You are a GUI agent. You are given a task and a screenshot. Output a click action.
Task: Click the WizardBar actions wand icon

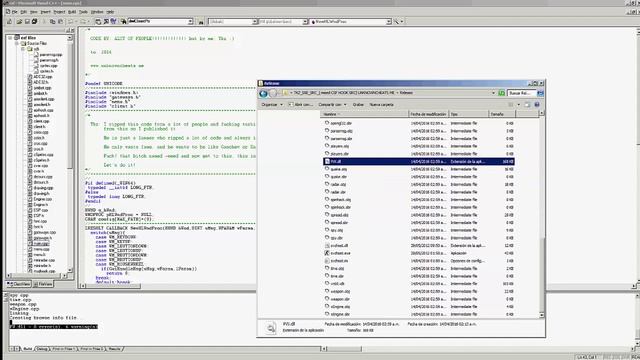point(396,21)
